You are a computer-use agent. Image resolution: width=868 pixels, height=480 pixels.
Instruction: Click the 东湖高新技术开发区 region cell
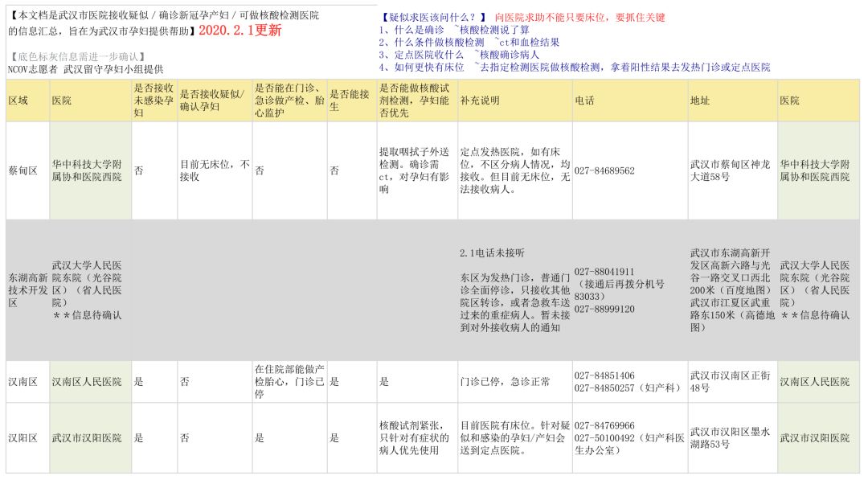(x=27, y=290)
